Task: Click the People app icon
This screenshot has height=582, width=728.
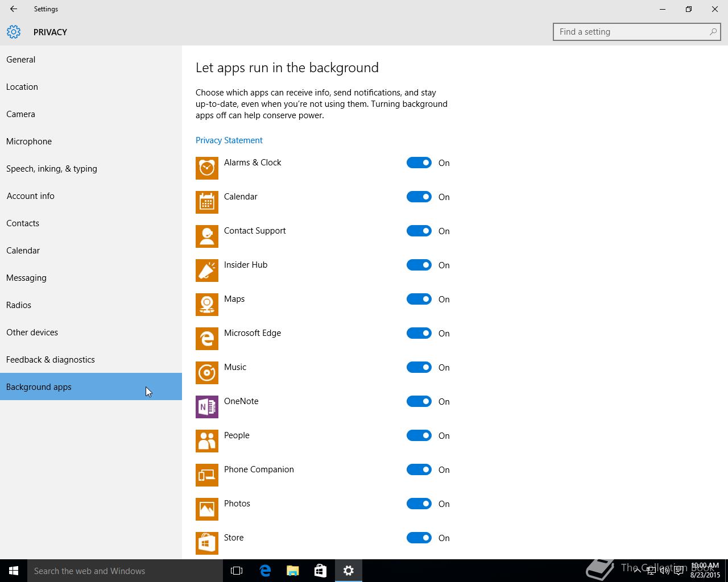Action: [207, 441]
